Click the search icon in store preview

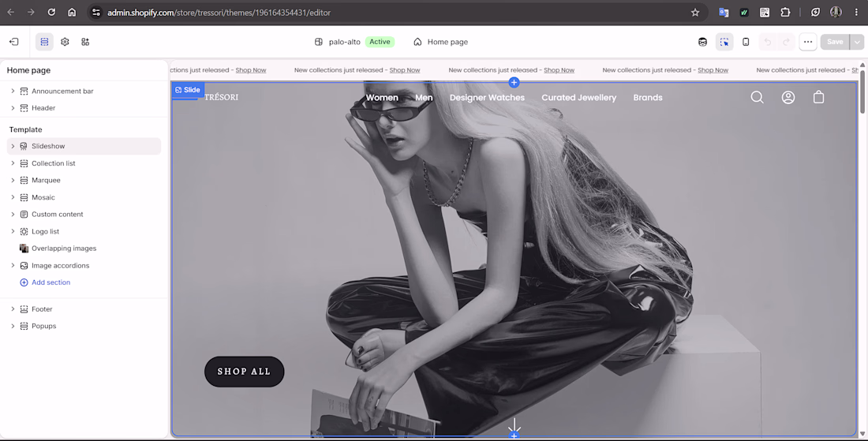click(758, 97)
